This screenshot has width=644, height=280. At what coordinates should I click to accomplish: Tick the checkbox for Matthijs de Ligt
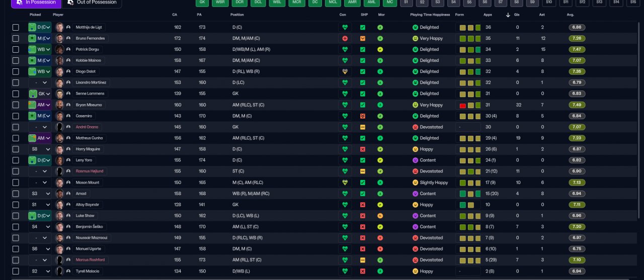pos(16,27)
